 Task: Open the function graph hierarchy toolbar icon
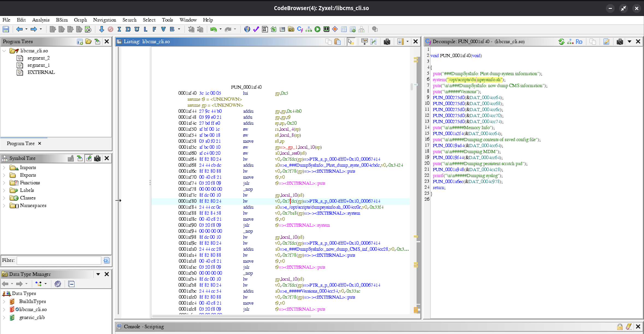(309, 29)
